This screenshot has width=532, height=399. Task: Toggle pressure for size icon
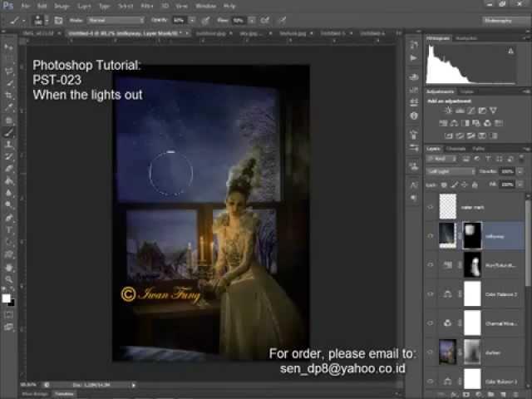(283, 20)
